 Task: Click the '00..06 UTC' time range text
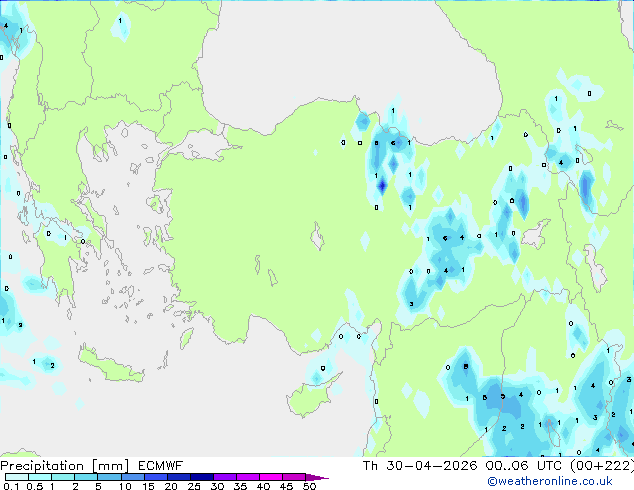coord(524,466)
